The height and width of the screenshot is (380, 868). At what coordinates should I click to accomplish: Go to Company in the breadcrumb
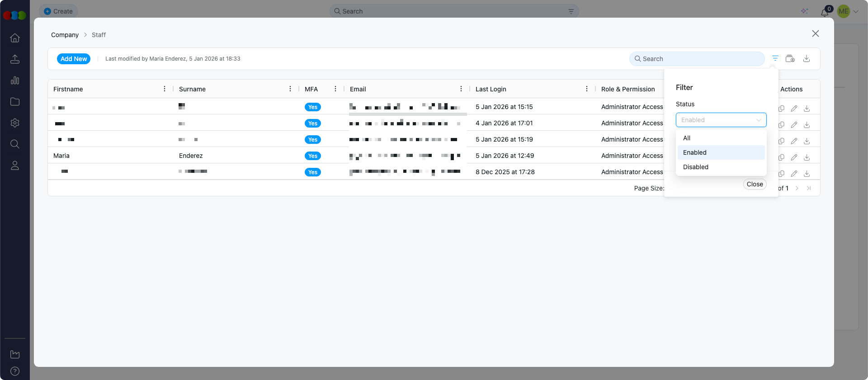click(65, 35)
